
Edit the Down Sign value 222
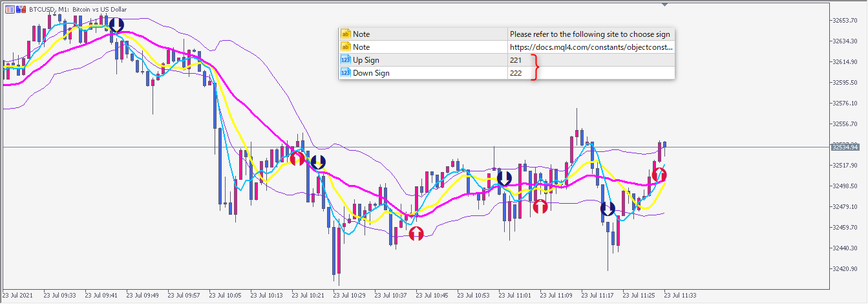pyautogui.click(x=516, y=73)
